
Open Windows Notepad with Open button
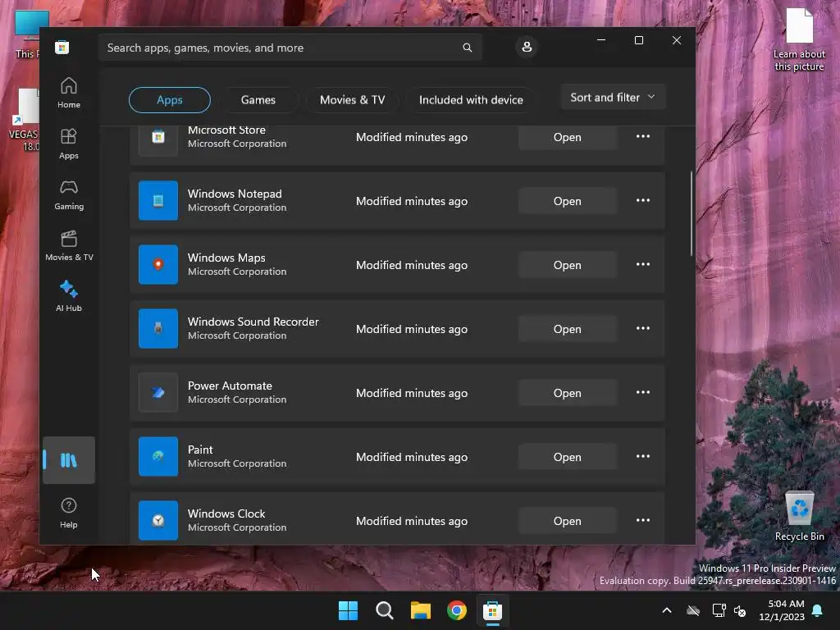[x=568, y=201]
